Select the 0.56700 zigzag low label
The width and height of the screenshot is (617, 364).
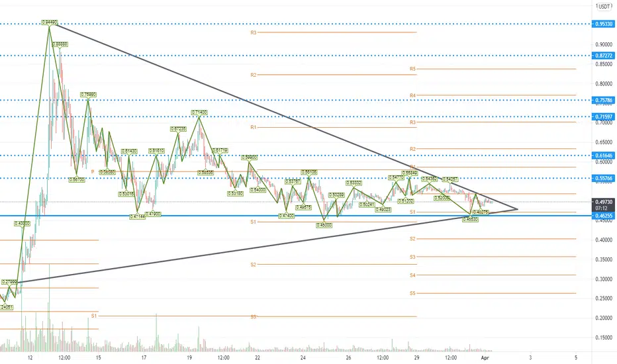point(76,179)
